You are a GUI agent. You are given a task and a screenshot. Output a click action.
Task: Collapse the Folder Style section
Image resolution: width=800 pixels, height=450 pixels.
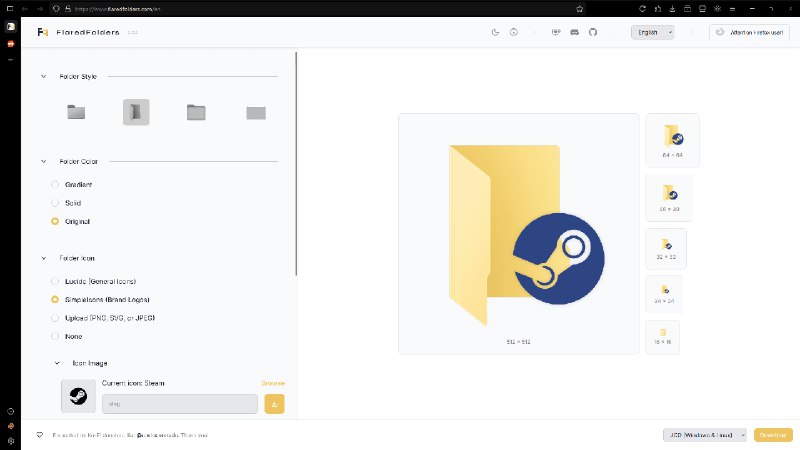(43, 77)
